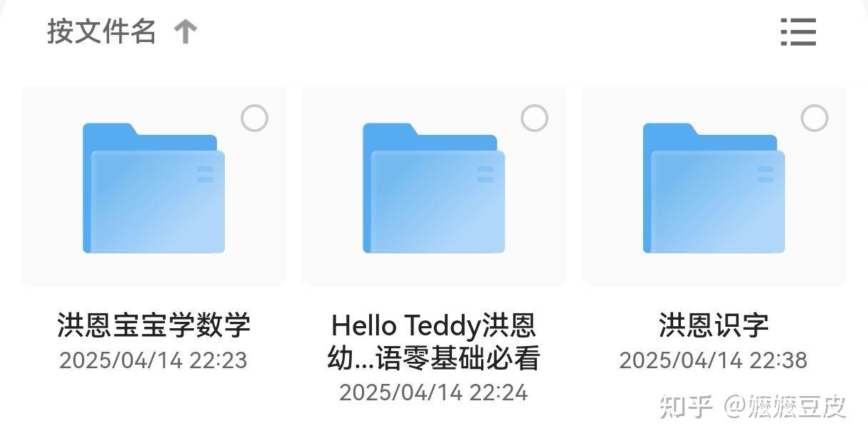This screenshot has height=441, width=868.
Task: Click date 2025/04/14 22:38
Action: [x=713, y=360]
